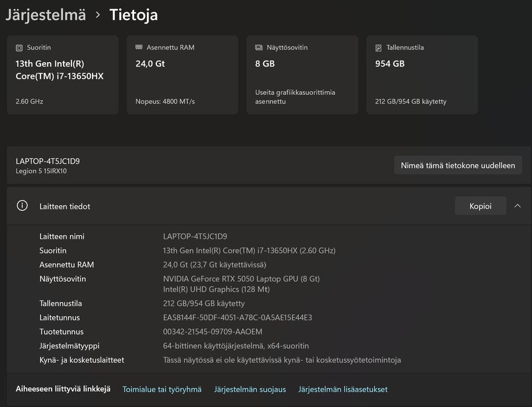Select the Kynä- ja kosketuslaitteet value text
Image resolution: width=532 pixels, height=407 pixels.
[282, 360]
